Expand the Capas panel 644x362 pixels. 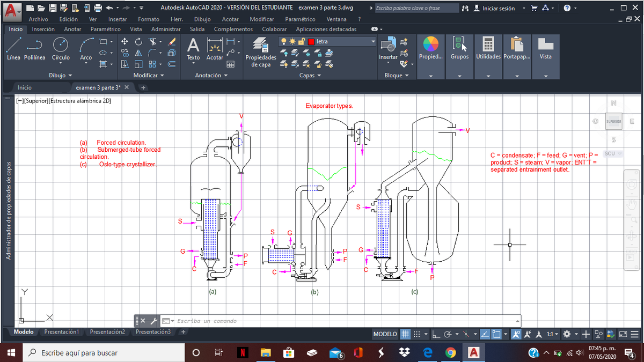pos(310,76)
